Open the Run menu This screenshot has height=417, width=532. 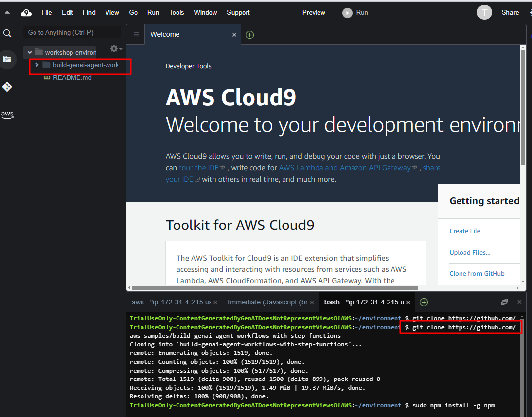point(153,12)
